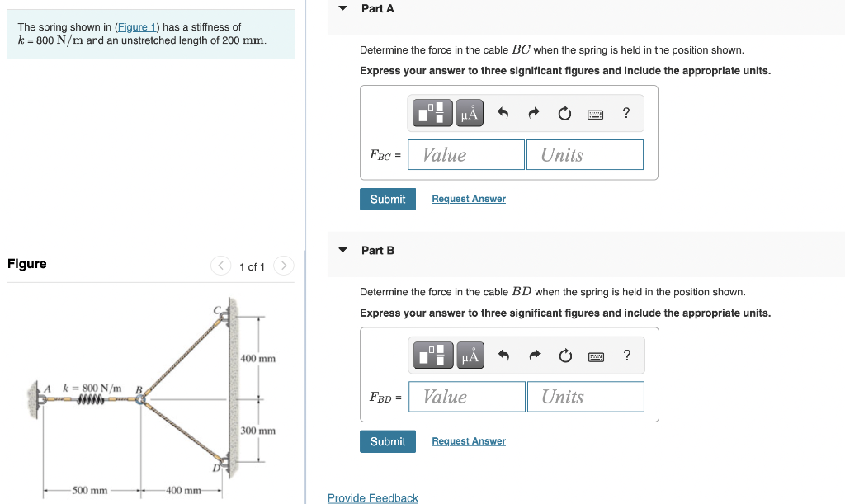The image size is (845, 504).
Task: Open the Provide Feedback link
Action: [x=371, y=498]
